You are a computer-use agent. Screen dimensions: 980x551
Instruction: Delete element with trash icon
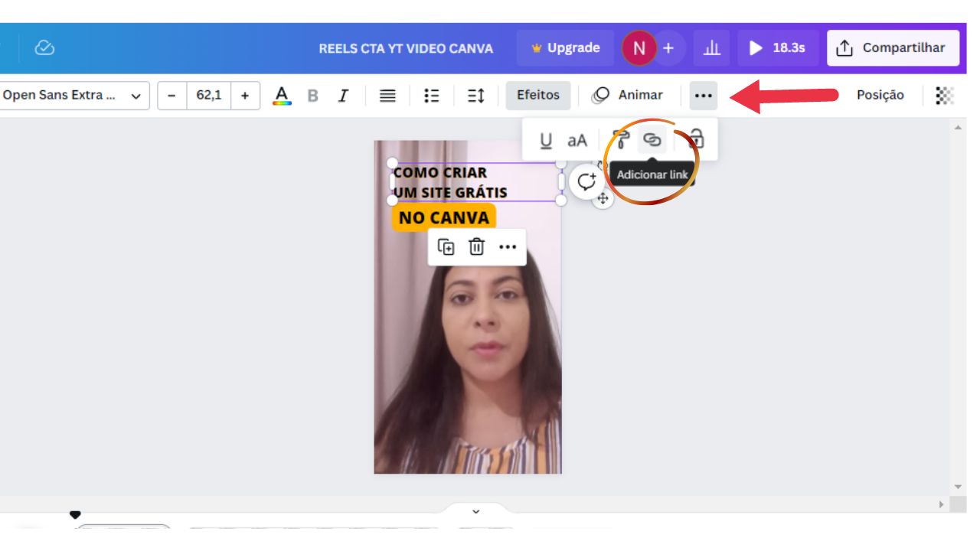[476, 246]
